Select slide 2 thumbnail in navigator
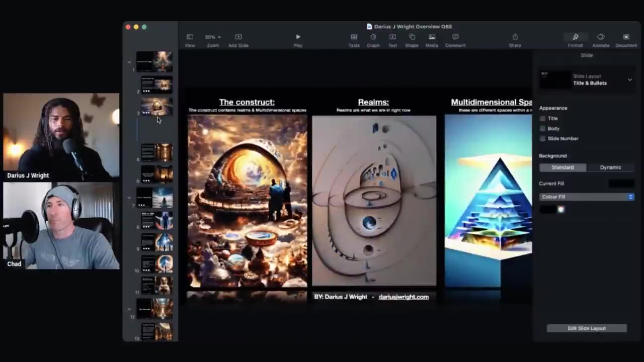Image resolution: width=644 pixels, height=362 pixels. pyautogui.click(x=157, y=85)
